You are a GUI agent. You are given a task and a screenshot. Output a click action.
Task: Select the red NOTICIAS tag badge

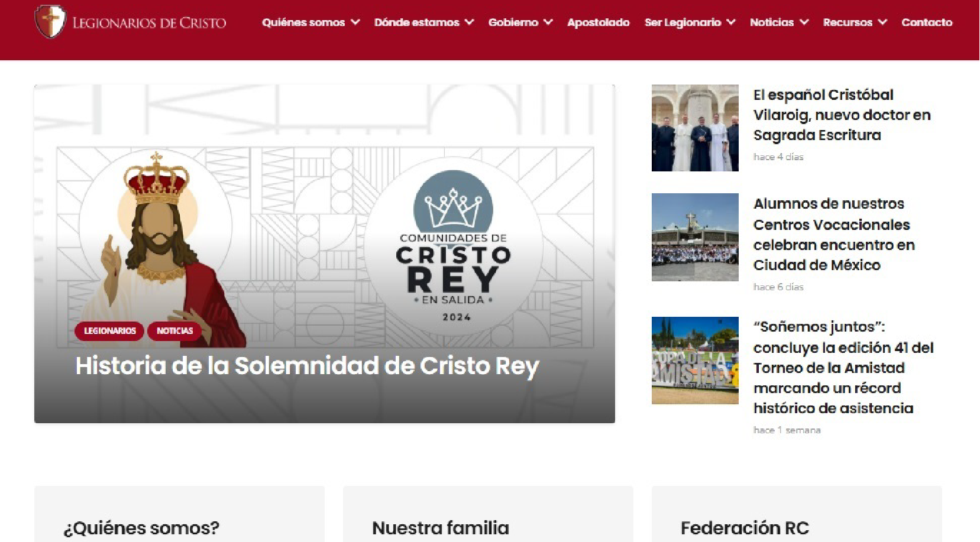click(174, 331)
